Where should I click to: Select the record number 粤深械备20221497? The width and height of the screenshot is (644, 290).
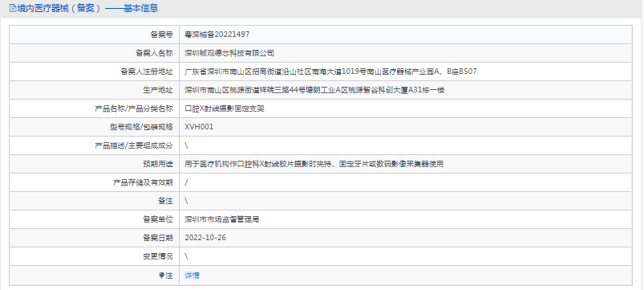pyautogui.click(x=217, y=35)
